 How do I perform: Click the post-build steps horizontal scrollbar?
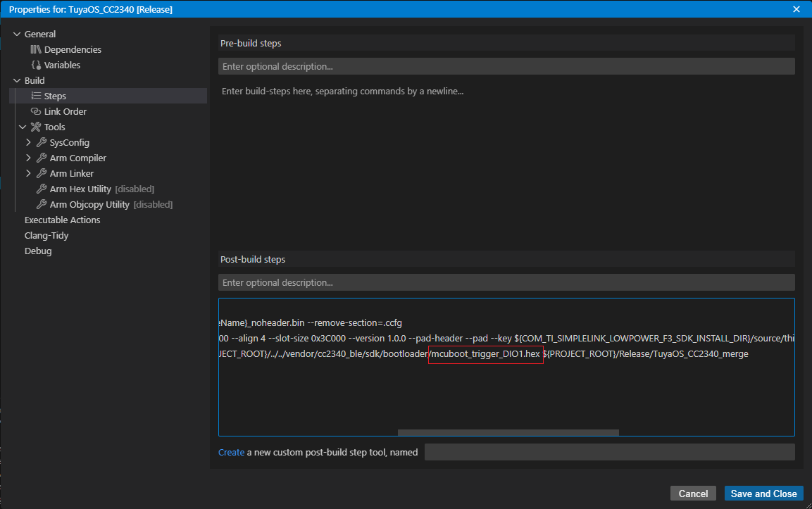(508, 432)
